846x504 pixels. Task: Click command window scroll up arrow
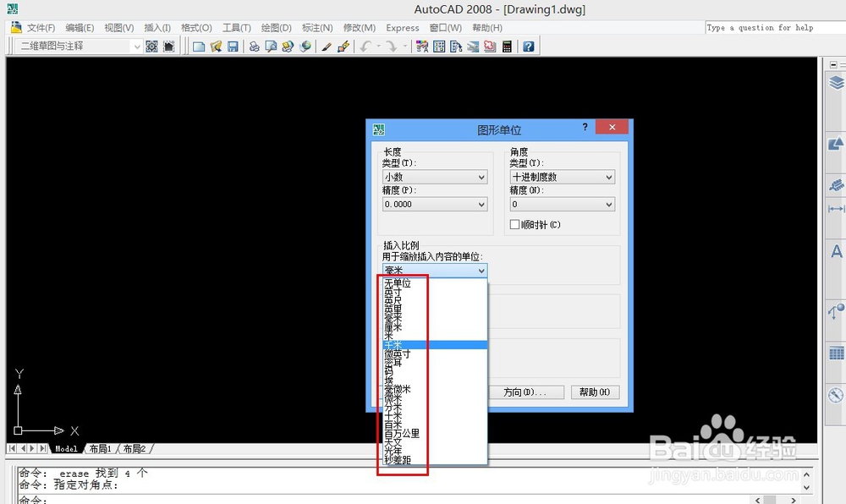click(806, 475)
